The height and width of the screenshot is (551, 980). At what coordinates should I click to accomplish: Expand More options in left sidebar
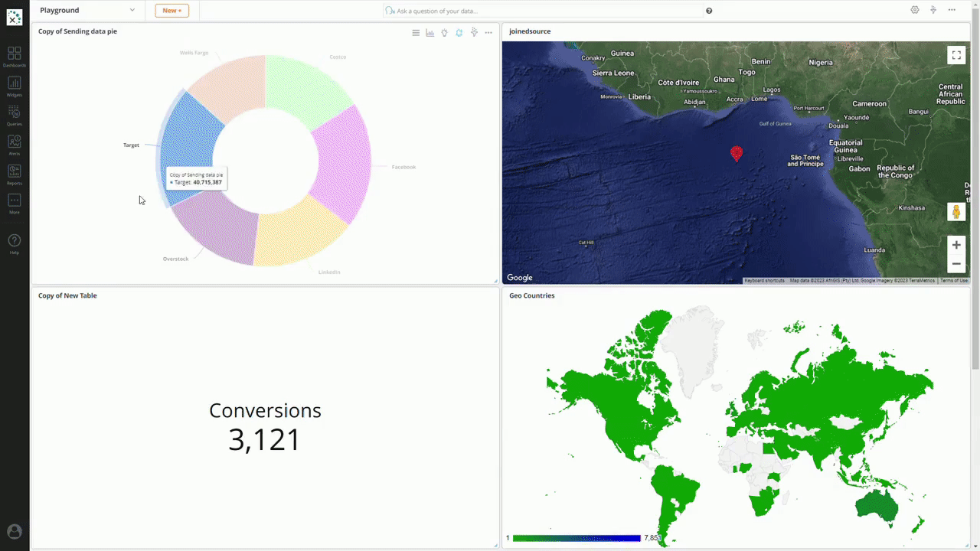tap(14, 201)
